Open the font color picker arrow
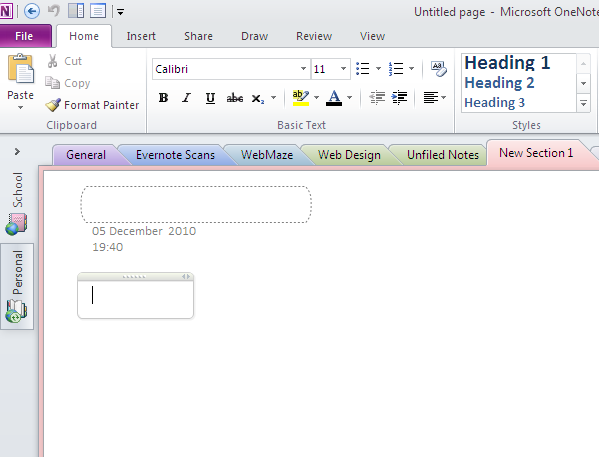Image resolution: width=599 pixels, height=457 pixels. (x=350, y=98)
